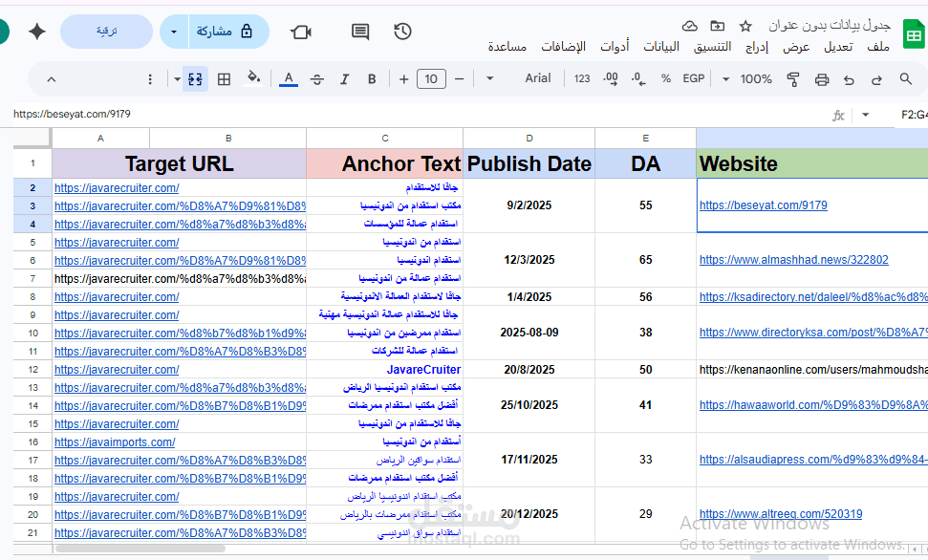Open the Gemini sparkle assistant icon
This screenshot has height=560, width=928.
(x=37, y=32)
